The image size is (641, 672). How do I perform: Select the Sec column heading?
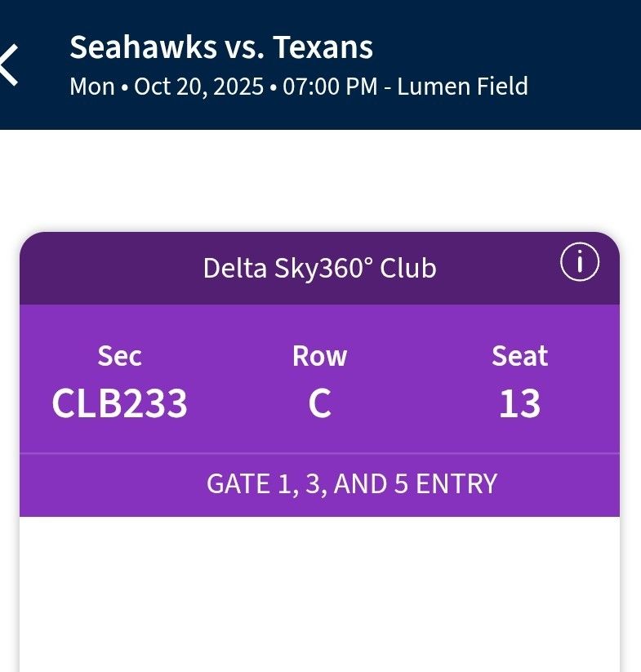coord(119,356)
